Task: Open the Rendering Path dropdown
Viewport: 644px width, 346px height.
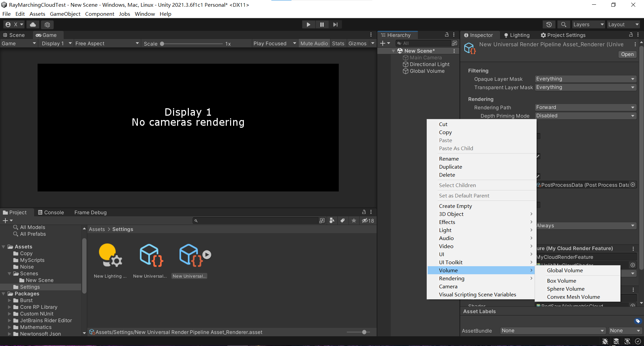Action: pos(585,107)
